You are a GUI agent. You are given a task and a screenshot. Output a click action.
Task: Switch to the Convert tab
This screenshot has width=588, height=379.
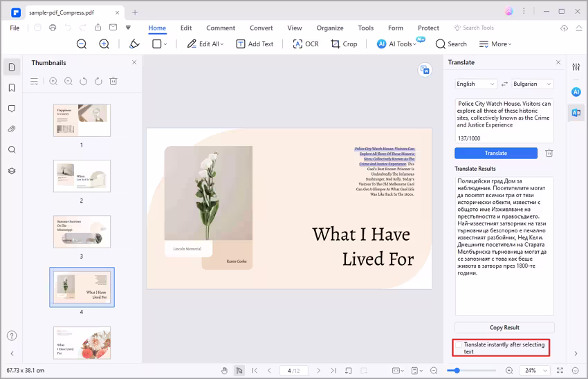[x=261, y=28]
